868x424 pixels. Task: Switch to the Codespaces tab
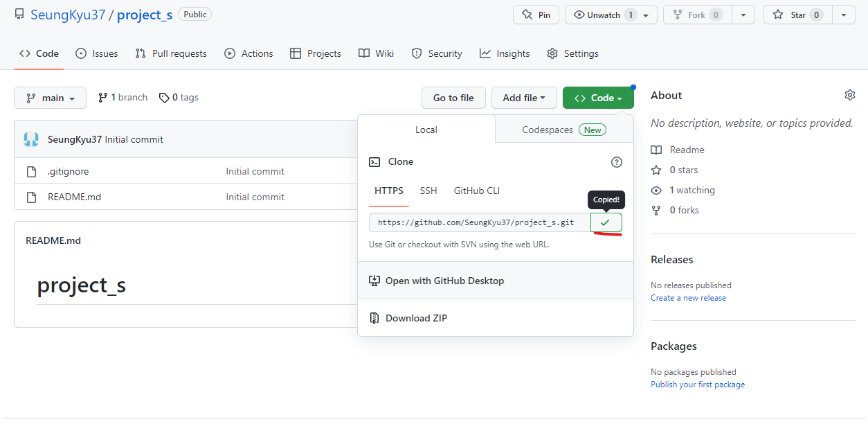pos(564,130)
